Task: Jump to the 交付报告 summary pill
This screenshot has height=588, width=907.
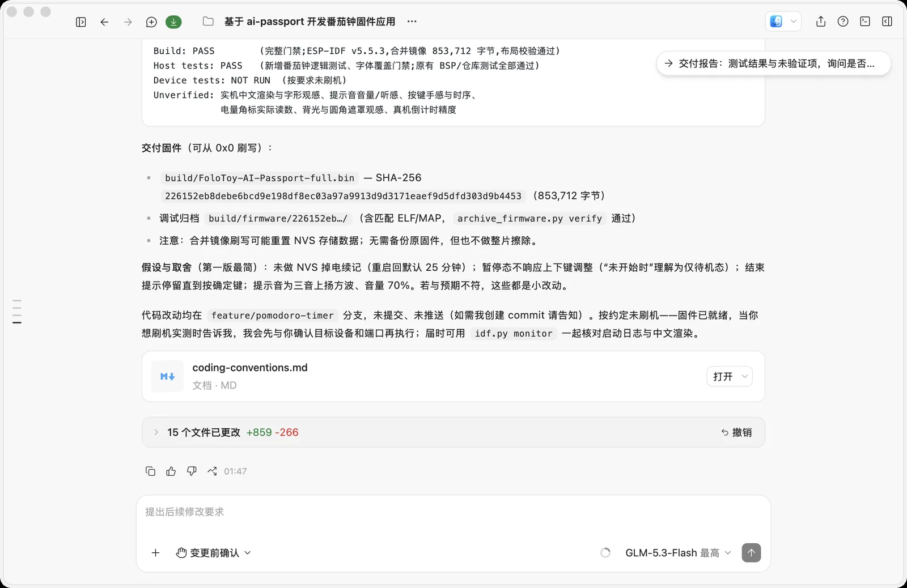Action: [774, 63]
